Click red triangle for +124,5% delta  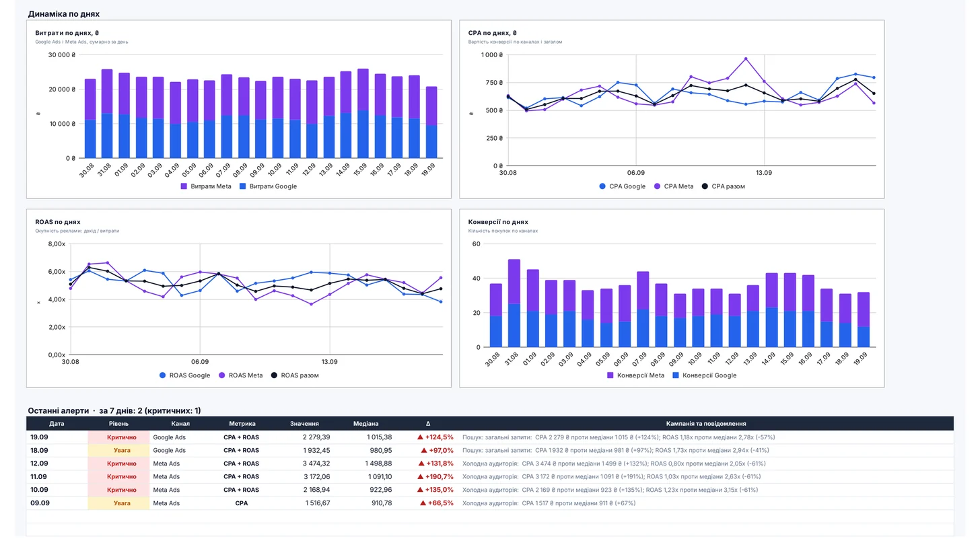click(x=420, y=437)
